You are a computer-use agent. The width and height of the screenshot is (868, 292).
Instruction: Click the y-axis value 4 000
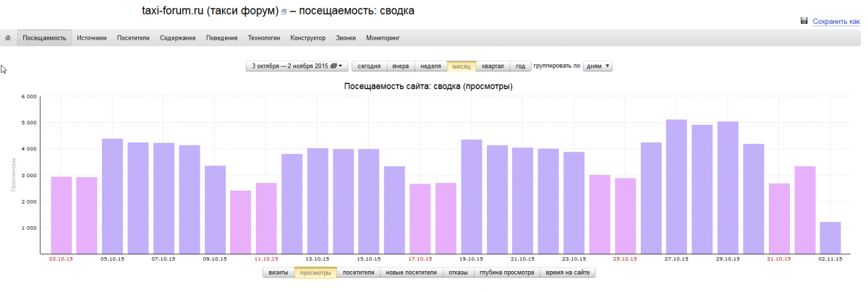coord(29,149)
